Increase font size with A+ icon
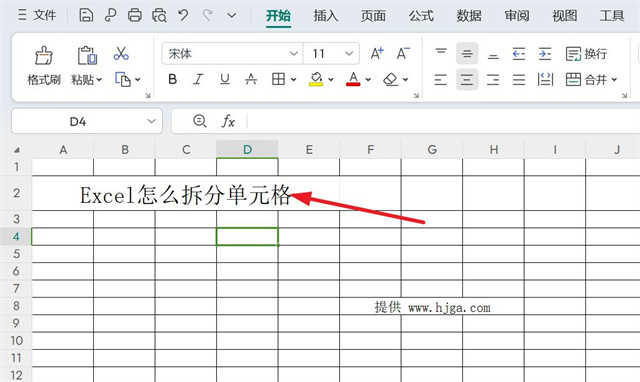Viewport: 640px width, 382px height. (377, 53)
